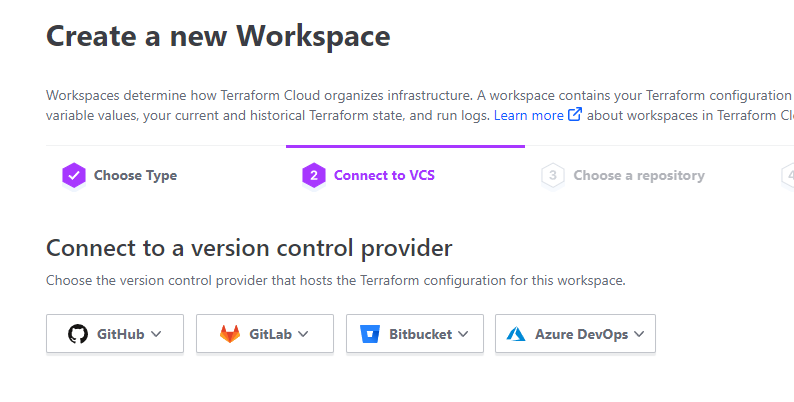Click the partially visible step 4 icon
This screenshot has height=402, width=794.
point(788,176)
